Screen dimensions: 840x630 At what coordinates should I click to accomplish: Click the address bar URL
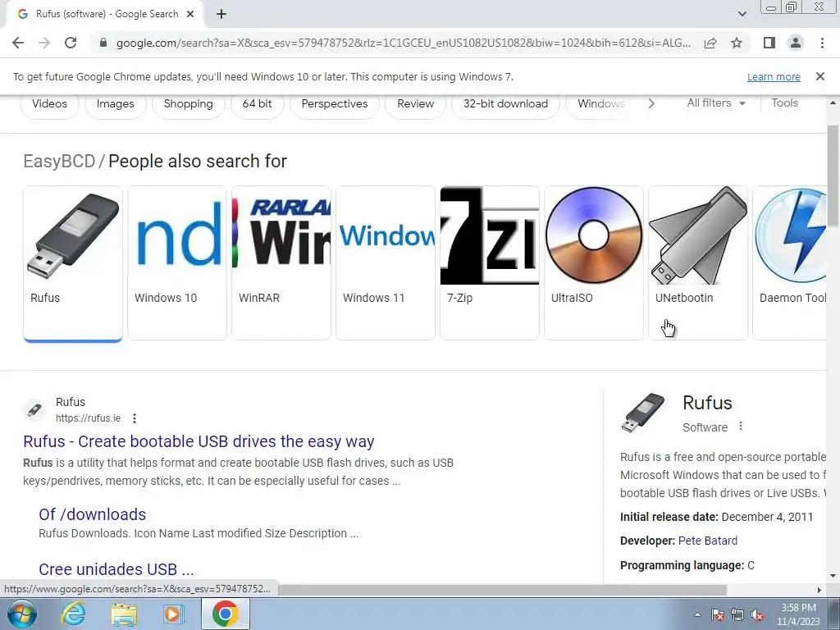point(403,43)
